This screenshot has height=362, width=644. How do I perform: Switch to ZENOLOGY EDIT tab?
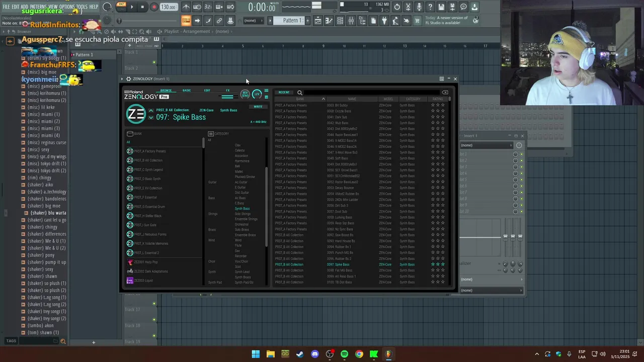207,90
